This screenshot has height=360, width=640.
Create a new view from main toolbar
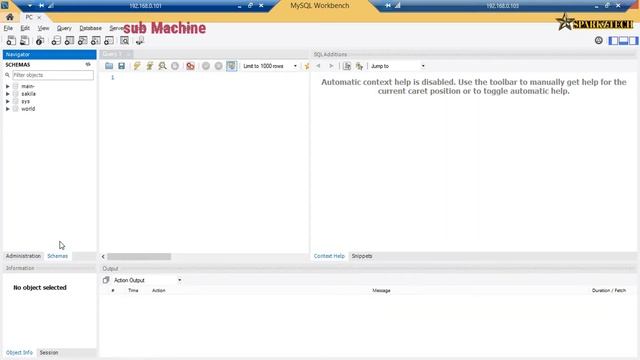point(82,40)
